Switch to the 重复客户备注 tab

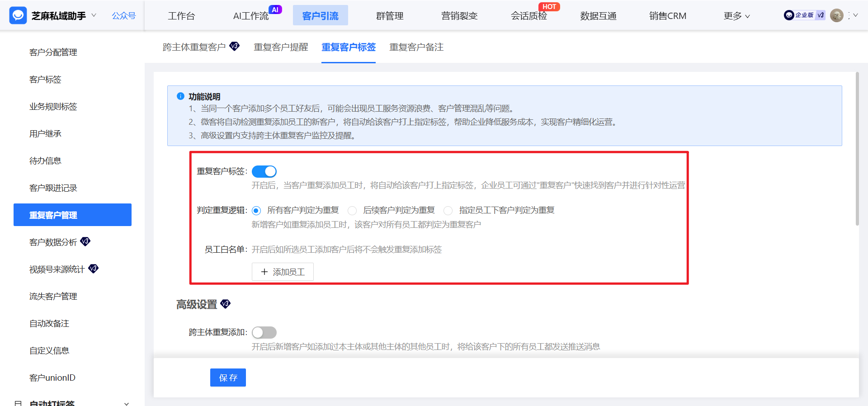coord(416,47)
